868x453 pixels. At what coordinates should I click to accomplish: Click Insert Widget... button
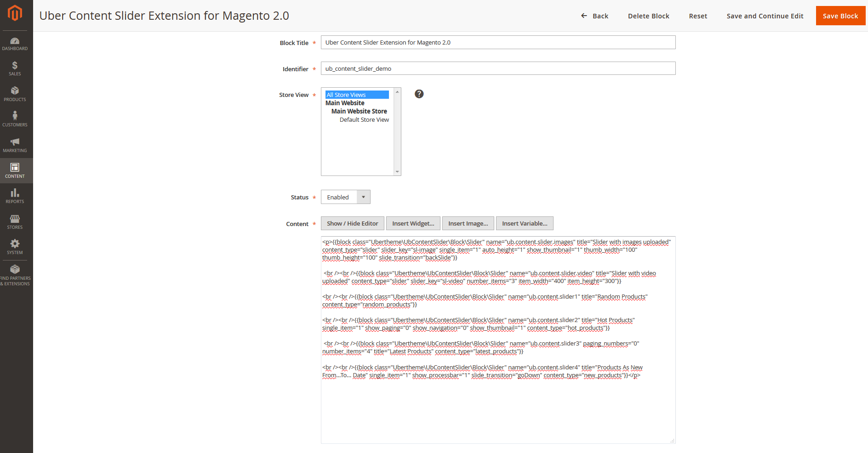click(413, 223)
